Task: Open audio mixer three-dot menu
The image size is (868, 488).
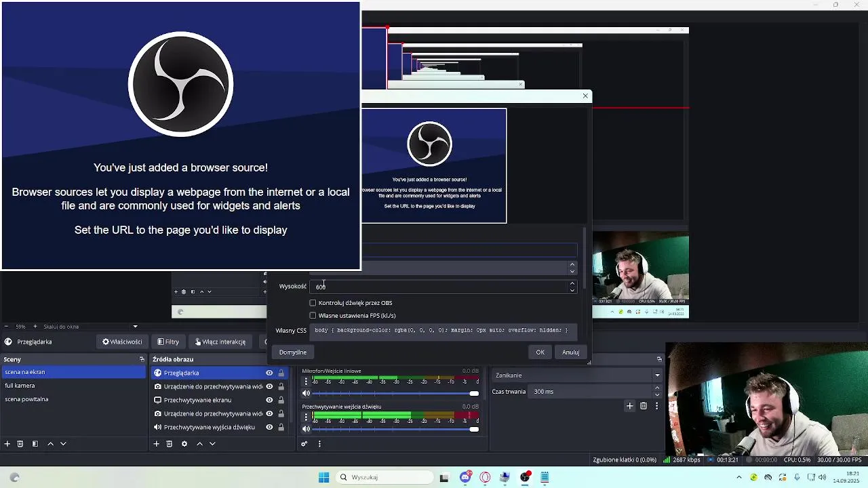Action: tap(319, 444)
